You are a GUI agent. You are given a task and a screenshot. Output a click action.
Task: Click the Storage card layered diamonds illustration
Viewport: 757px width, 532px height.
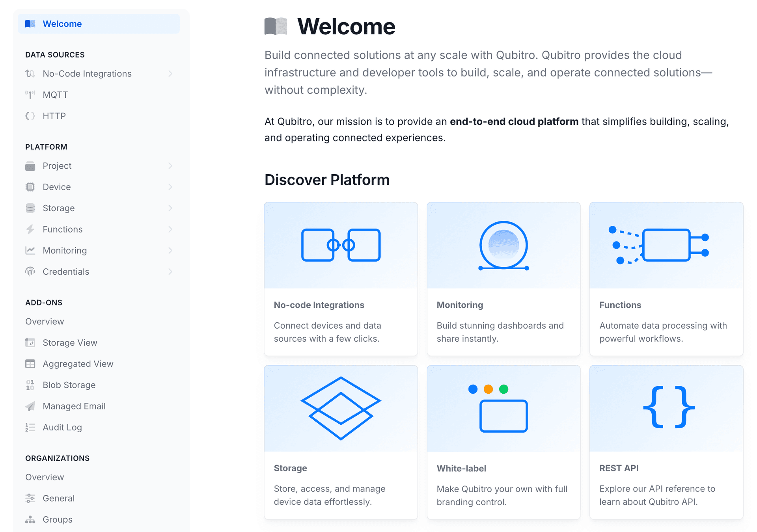pos(341,408)
